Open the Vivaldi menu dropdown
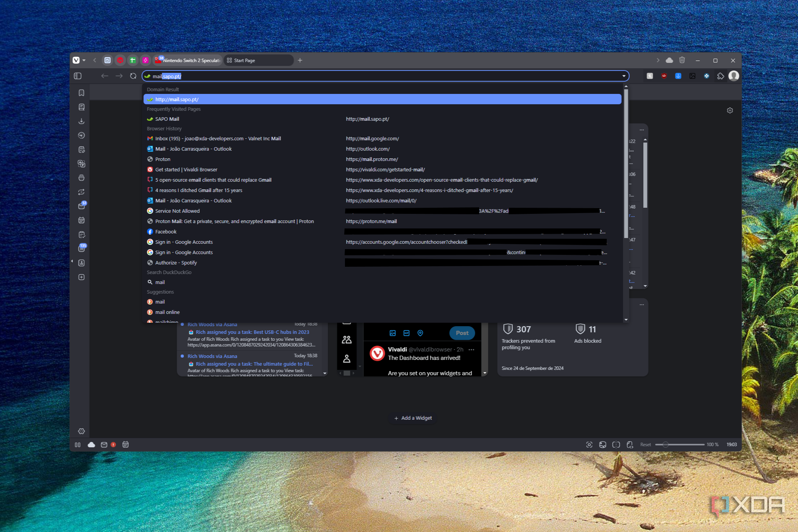This screenshot has height=532, width=798. coord(79,60)
